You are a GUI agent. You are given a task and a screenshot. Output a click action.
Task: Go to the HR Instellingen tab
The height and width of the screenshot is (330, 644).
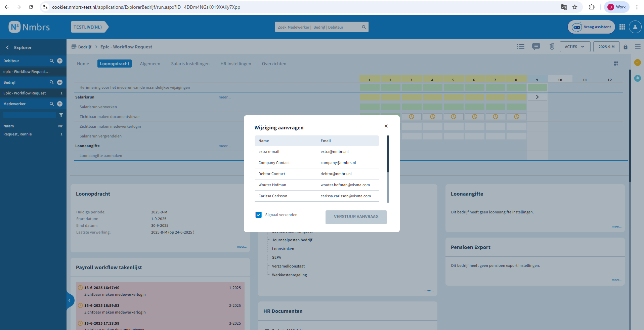(x=236, y=64)
